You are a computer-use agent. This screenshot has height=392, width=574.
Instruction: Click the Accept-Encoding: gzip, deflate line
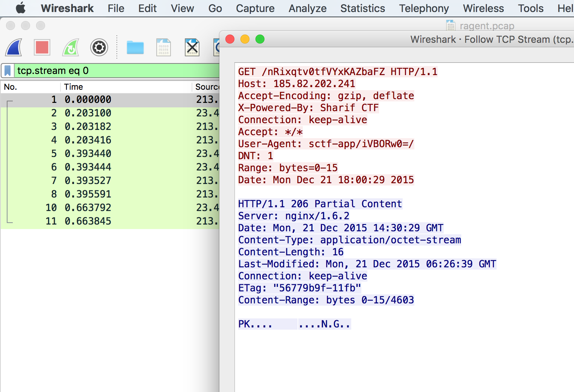pyautogui.click(x=326, y=96)
